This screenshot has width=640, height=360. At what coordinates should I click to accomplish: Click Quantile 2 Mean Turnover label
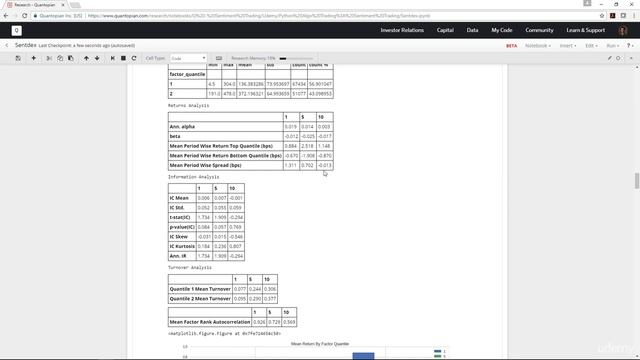click(x=200, y=299)
